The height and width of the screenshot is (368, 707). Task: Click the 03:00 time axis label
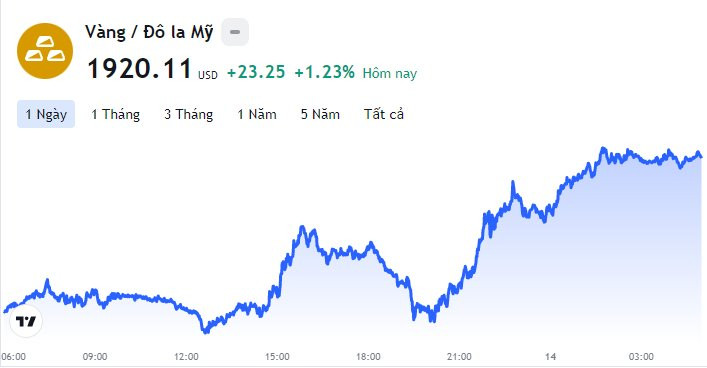641,357
